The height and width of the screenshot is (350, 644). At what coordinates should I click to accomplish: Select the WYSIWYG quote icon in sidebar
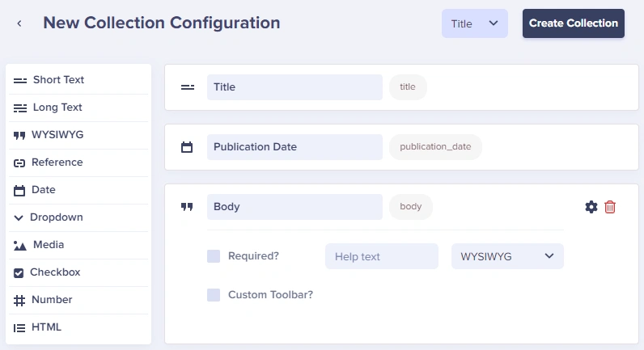pyautogui.click(x=19, y=135)
